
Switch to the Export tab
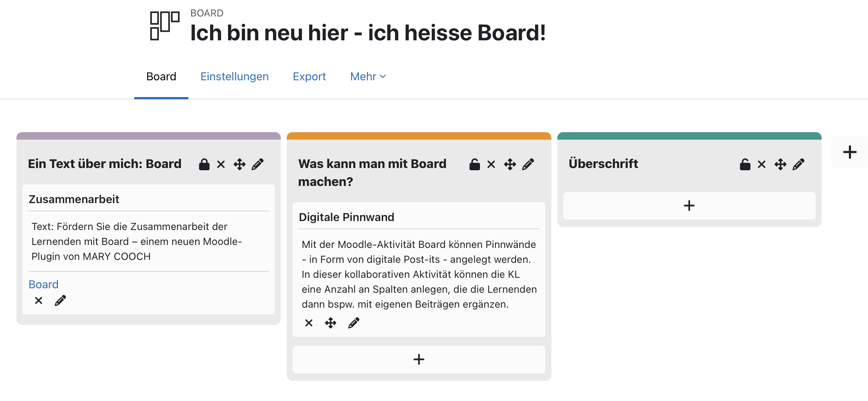coord(309,77)
